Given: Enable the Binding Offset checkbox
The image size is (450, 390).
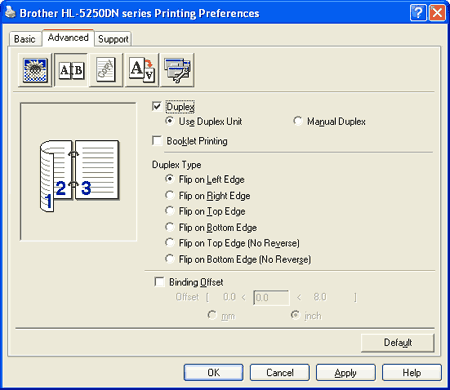Looking at the screenshot, I should [x=159, y=282].
